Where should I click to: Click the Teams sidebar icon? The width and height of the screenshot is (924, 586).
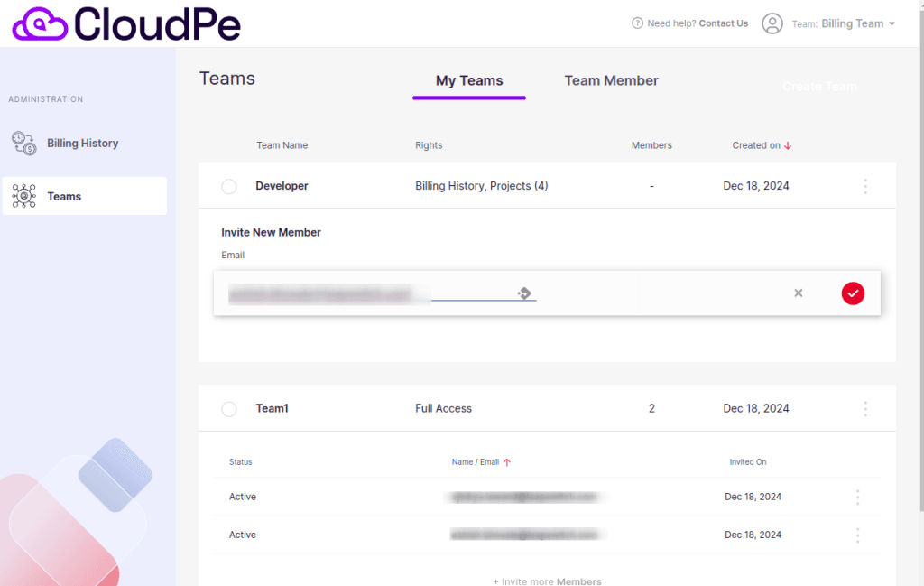point(24,196)
